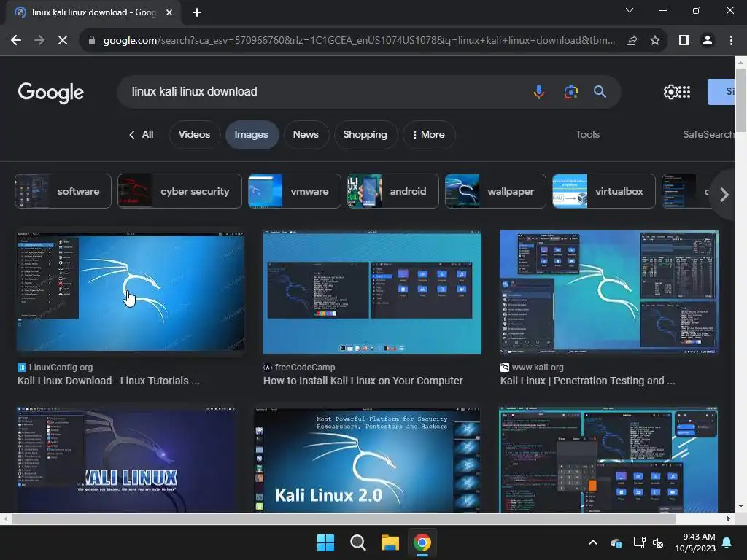Filter images by virtualbox chip
The image size is (747, 560).
coord(603,191)
